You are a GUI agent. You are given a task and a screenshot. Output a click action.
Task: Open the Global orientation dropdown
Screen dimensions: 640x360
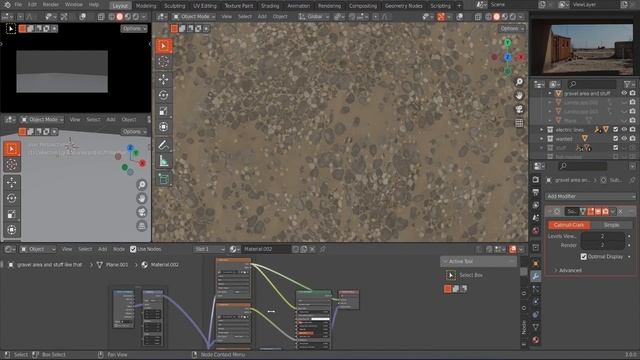313,17
